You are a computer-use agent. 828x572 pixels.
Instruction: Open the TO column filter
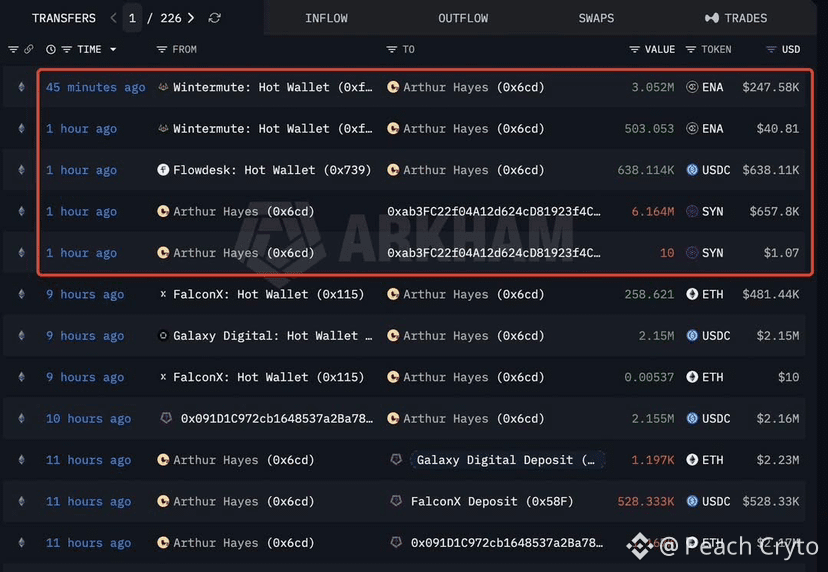391,49
